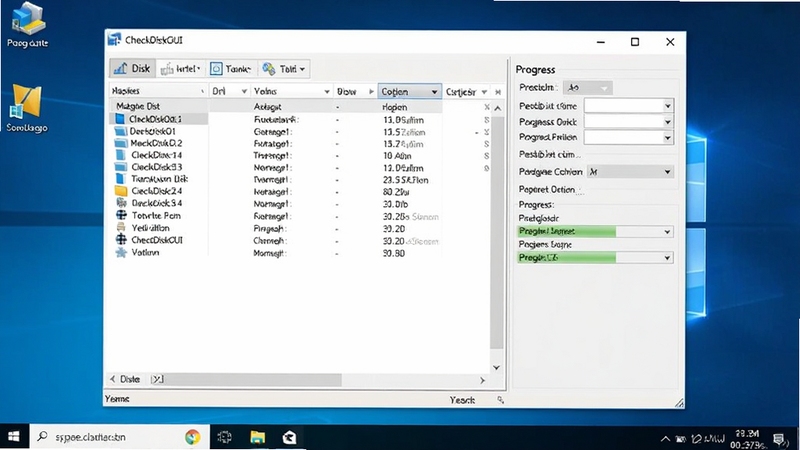Viewport: 800px width, 450px height.
Task: Open the Cartjesr column header dropdown
Action: coord(484,92)
